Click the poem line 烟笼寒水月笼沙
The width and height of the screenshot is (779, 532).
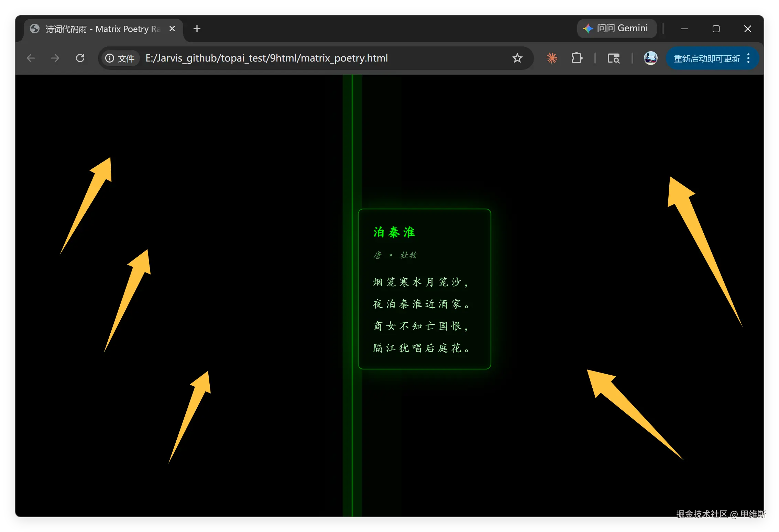click(420, 282)
